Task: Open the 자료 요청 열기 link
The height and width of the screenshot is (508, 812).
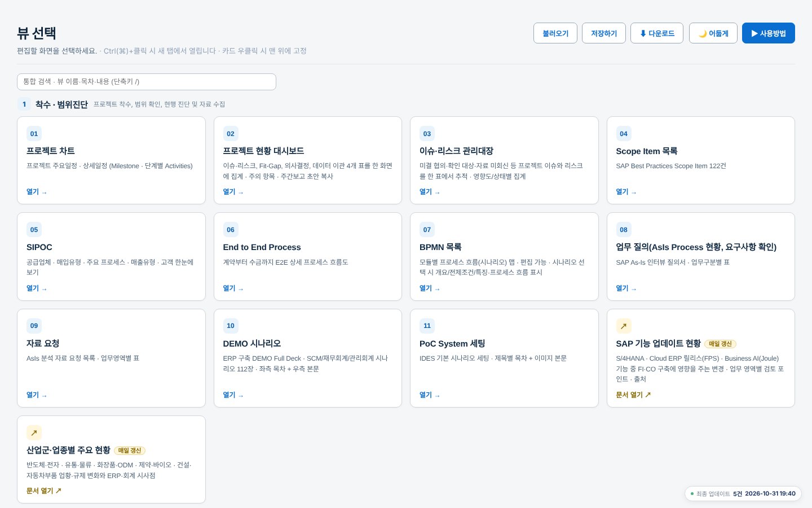Action: tap(37, 395)
